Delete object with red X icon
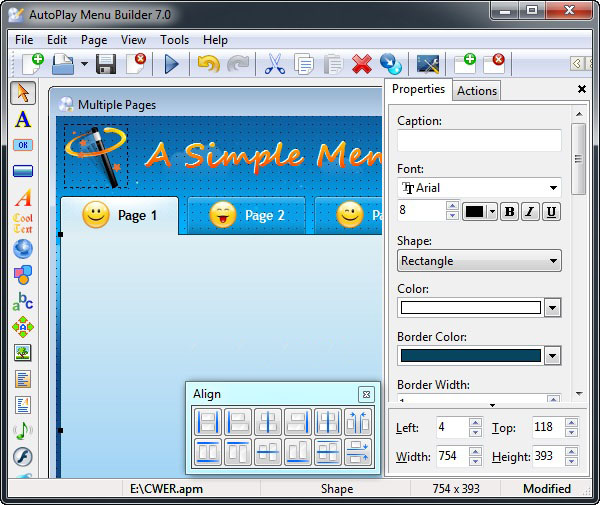 pyautogui.click(x=362, y=64)
